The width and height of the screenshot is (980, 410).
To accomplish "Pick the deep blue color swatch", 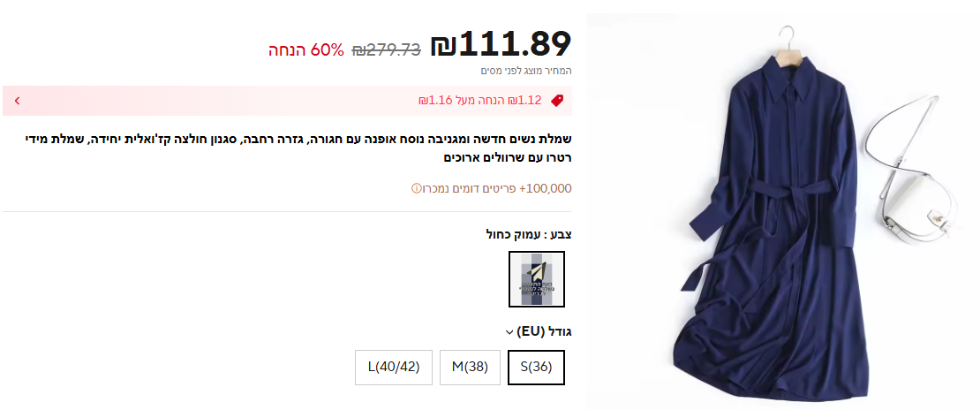I will tap(536, 279).
